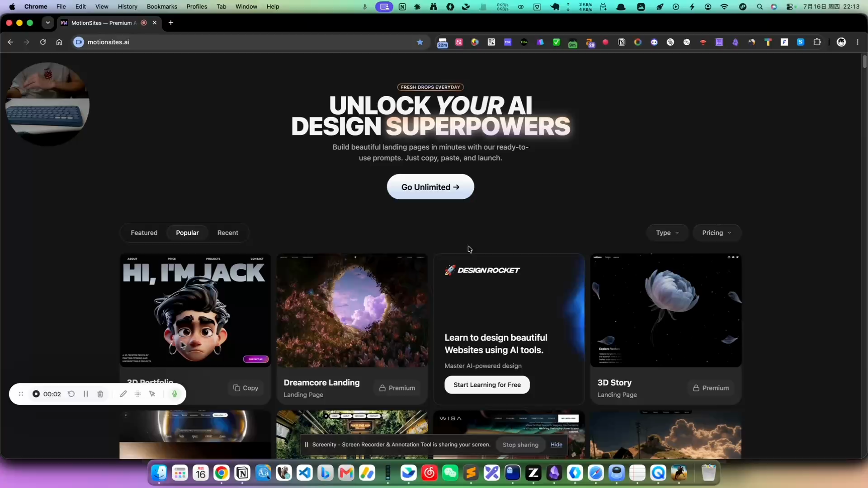Image resolution: width=868 pixels, height=488 pixels.
Task: Reload the motionsites.ai page
Action: [x=43, y=42]
